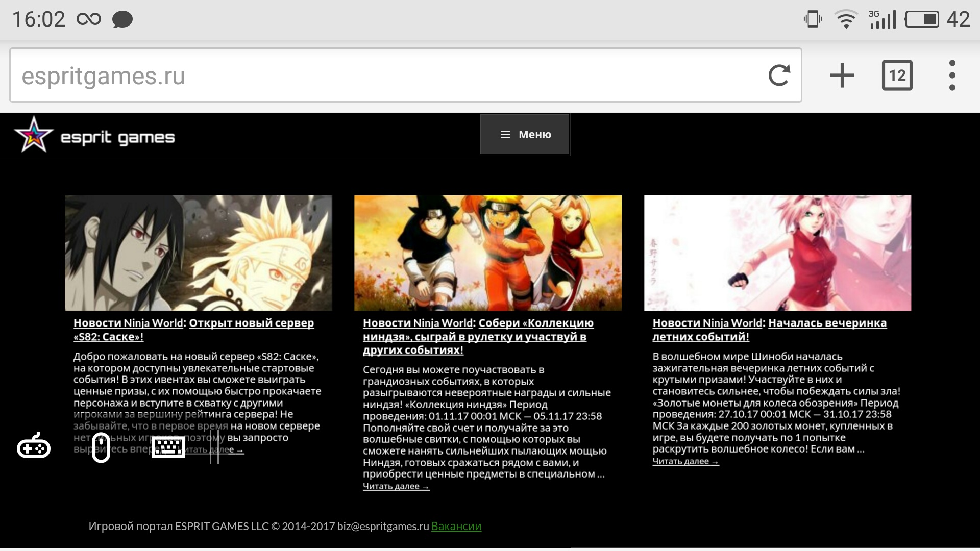
Task: Open article Началась вечеринка летних событий
Action: point(827,323)
